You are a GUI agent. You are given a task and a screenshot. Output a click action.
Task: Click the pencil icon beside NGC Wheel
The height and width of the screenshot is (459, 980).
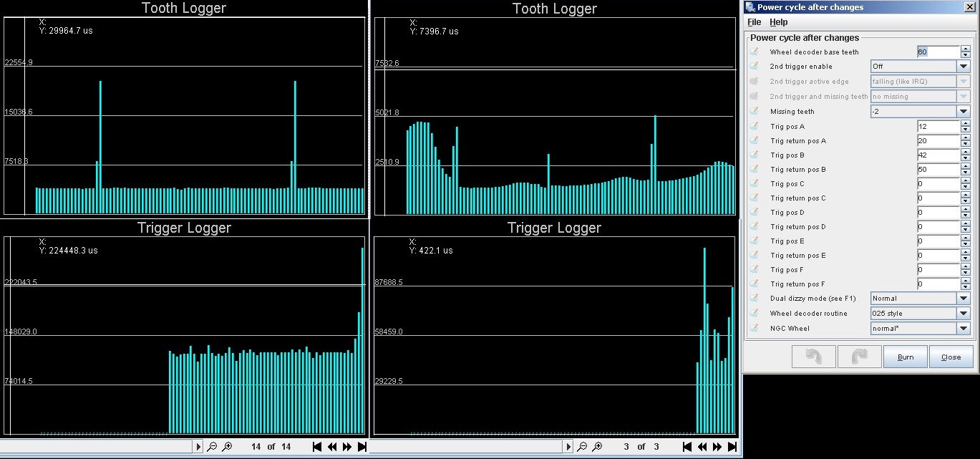[x=754, y=328]
